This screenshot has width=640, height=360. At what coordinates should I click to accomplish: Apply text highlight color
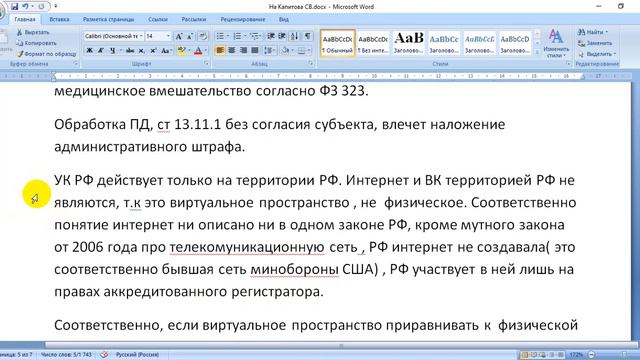coord(181,51)
